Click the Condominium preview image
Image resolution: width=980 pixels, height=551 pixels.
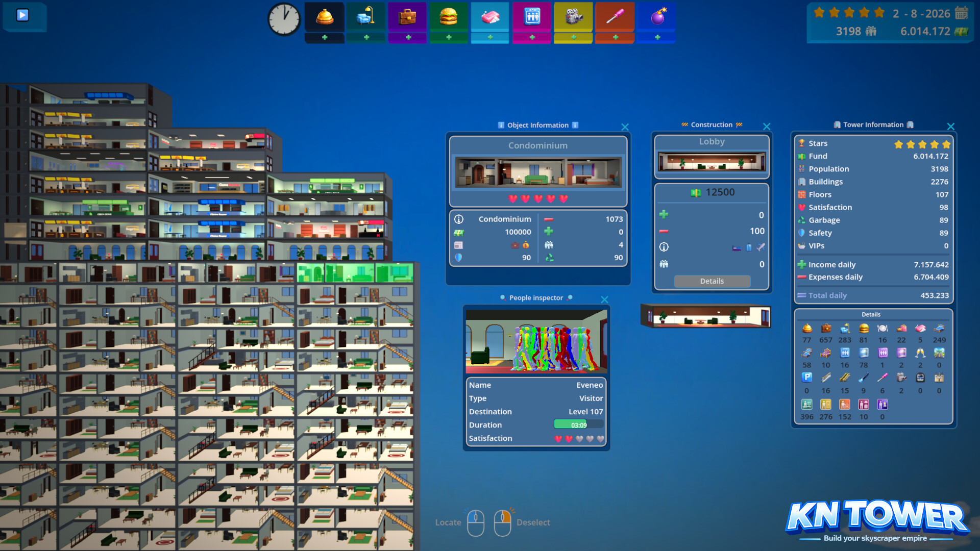(538, 172)
